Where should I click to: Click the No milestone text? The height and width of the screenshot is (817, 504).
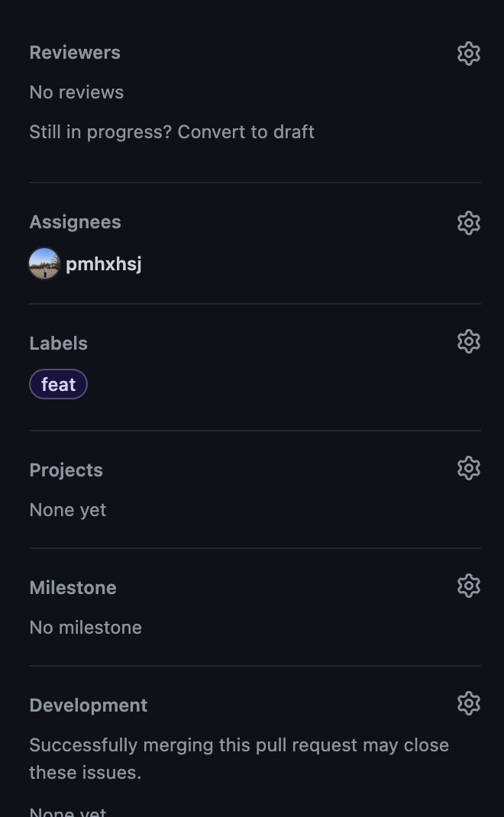(x=86, y=628)
